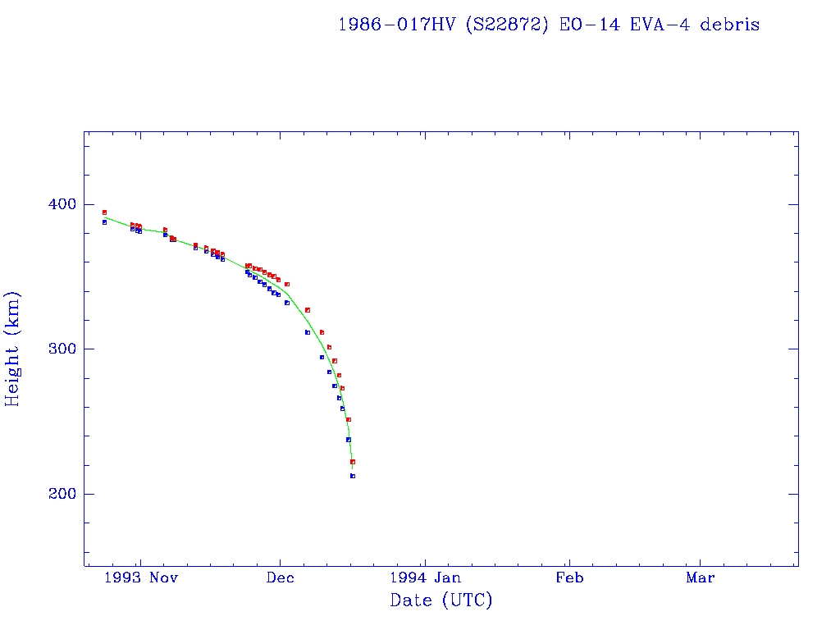Select the lowest red data point
This screenshot has width=840, height=630.
(x=353, y=462)
